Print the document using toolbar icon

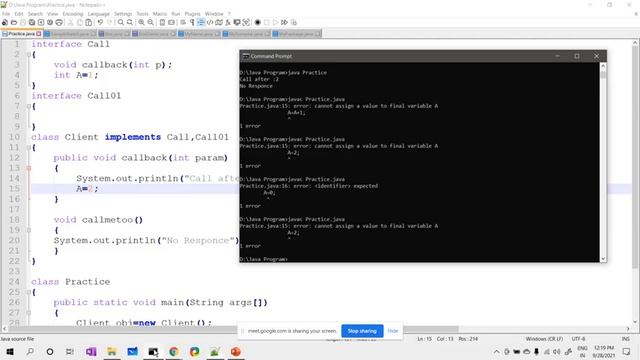[x=59, y=22]
